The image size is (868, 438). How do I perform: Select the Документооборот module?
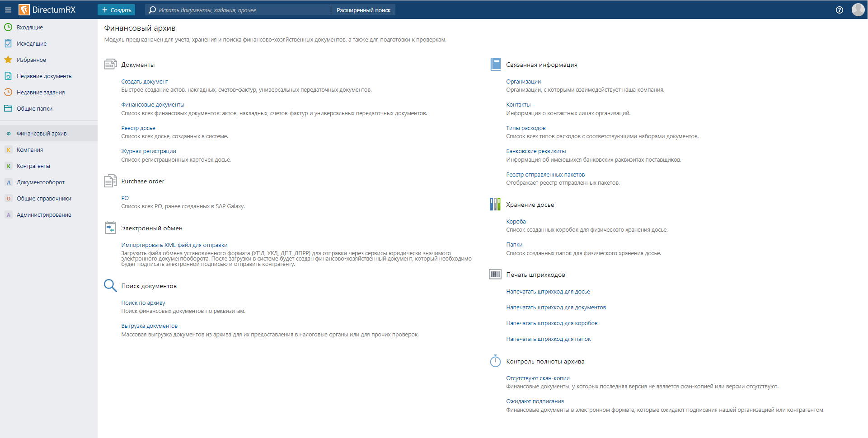click(x=49, y=182)
